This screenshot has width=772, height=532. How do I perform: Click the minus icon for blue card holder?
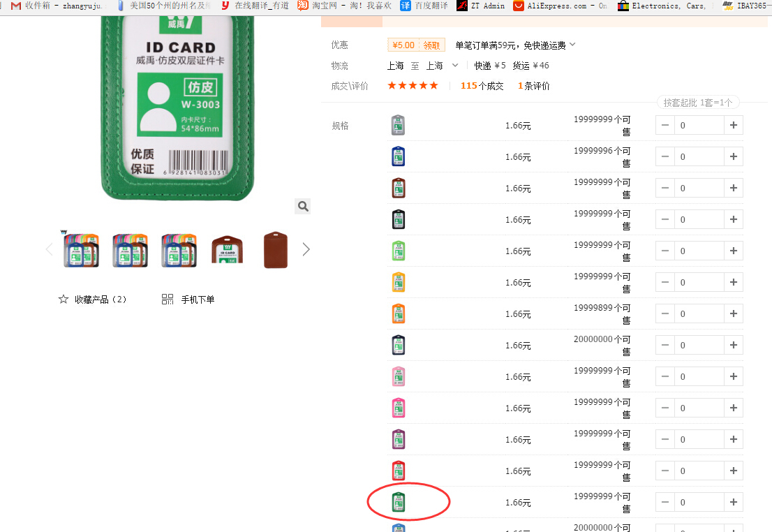click(665, 157)
